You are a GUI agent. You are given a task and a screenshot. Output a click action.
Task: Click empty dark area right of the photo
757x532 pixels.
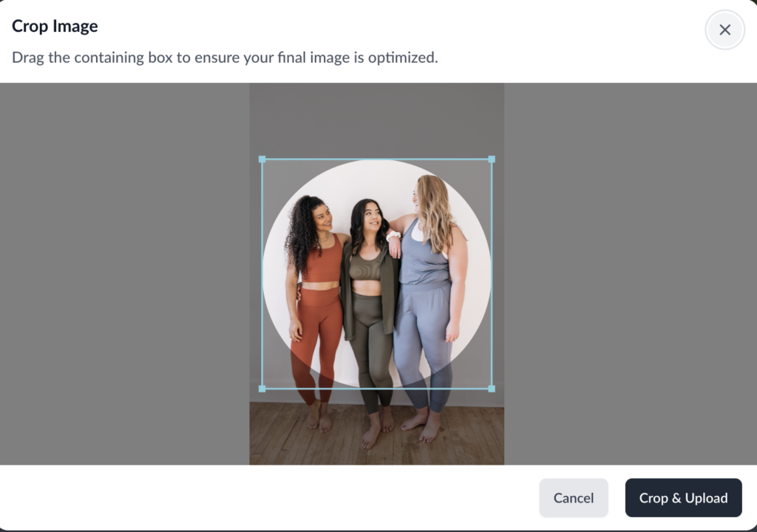click(631, 273)
